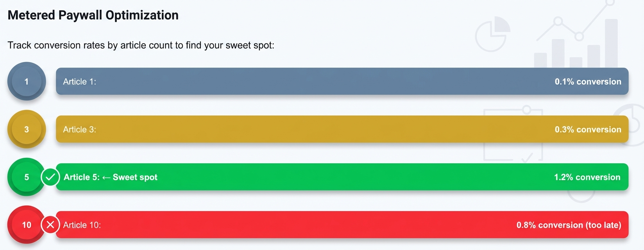Click the red X icon beside Article 10
Viewport: 644px width, 250px height.
(x=50, y=225)
